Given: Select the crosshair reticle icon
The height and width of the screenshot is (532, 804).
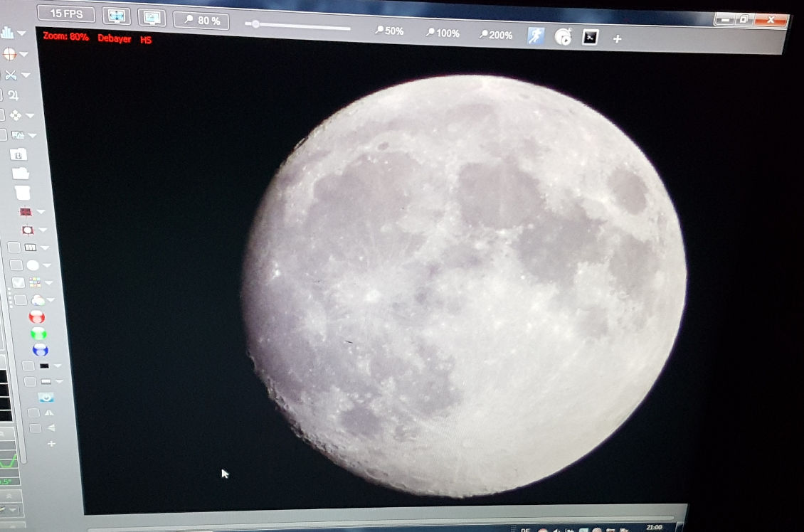Looking at the screenshot, I should (x=10, y=54).
